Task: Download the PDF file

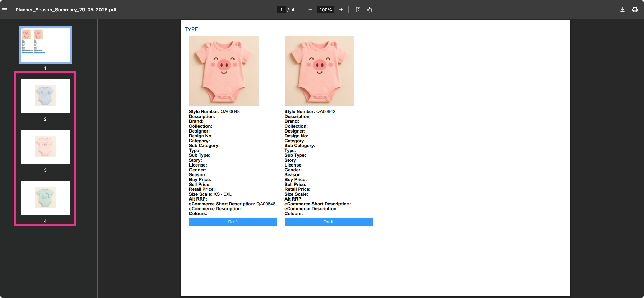Action: pyautogui.click(x=623, y=10)
